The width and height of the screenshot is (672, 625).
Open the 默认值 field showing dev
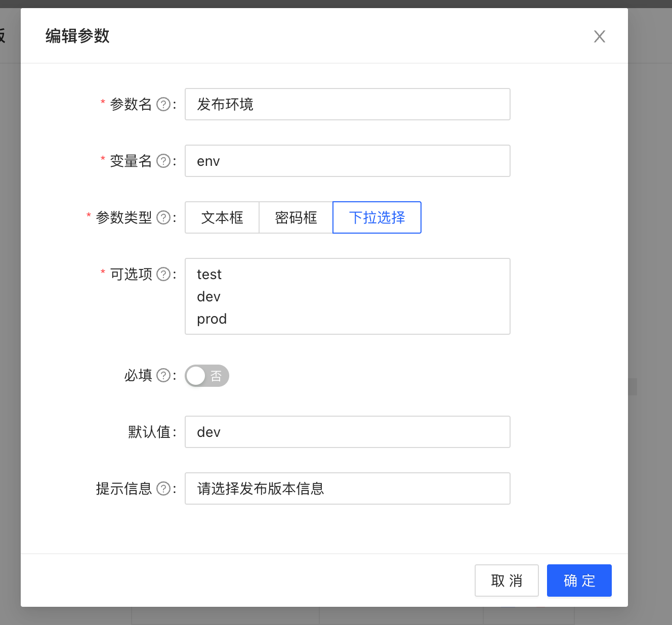pyautogui.click(x=347, y=432)
